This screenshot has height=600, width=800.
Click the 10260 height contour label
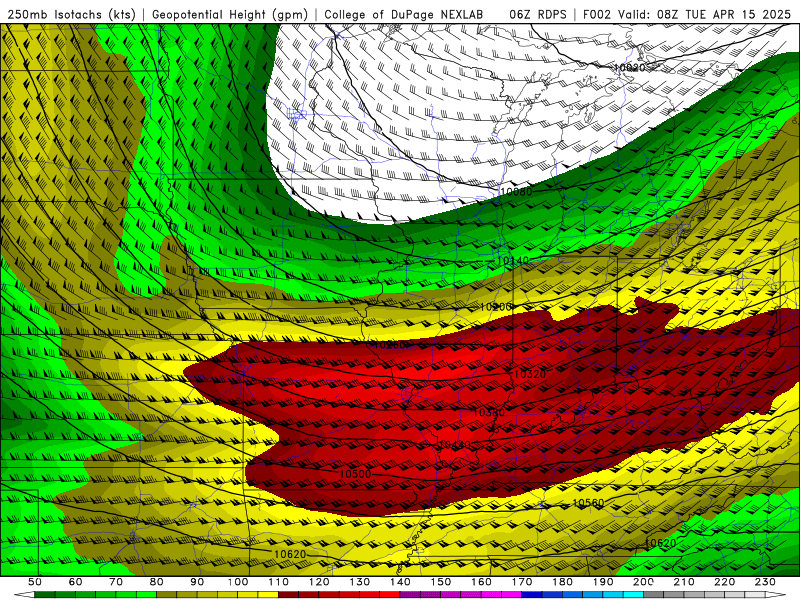(390, 345)
